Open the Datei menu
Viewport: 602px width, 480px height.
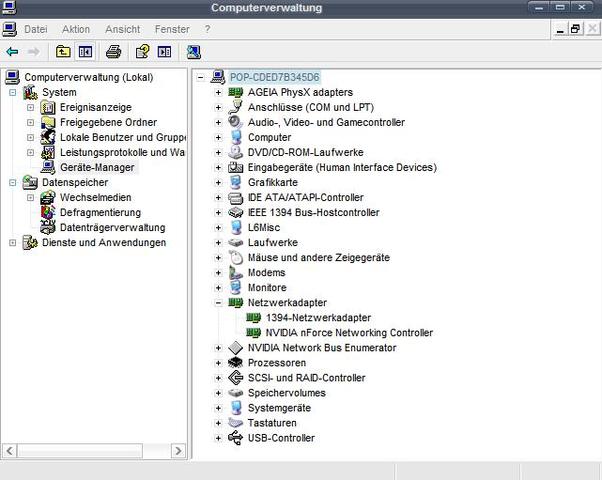[36, 29]
